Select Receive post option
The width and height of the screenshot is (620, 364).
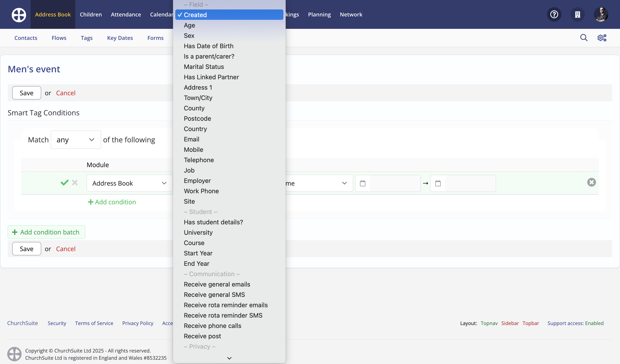tap(229, 336)
